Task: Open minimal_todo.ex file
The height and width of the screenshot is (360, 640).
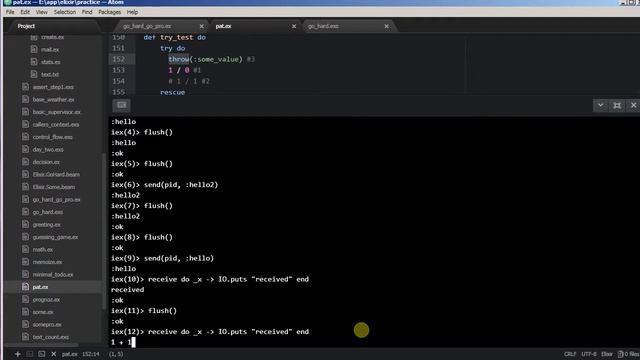Action: coord(53,274)
